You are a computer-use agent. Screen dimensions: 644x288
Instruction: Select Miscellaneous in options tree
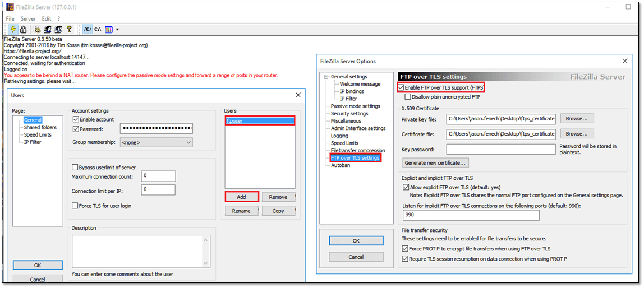coord(346,121)
